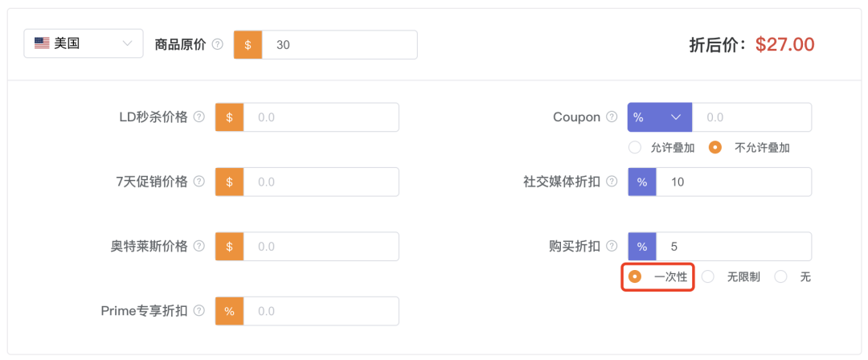Image resolution: width=868 pixels, height=360 pixels.
Task: Click help icon beside 购买折扣
Action: tap(612, 246)
